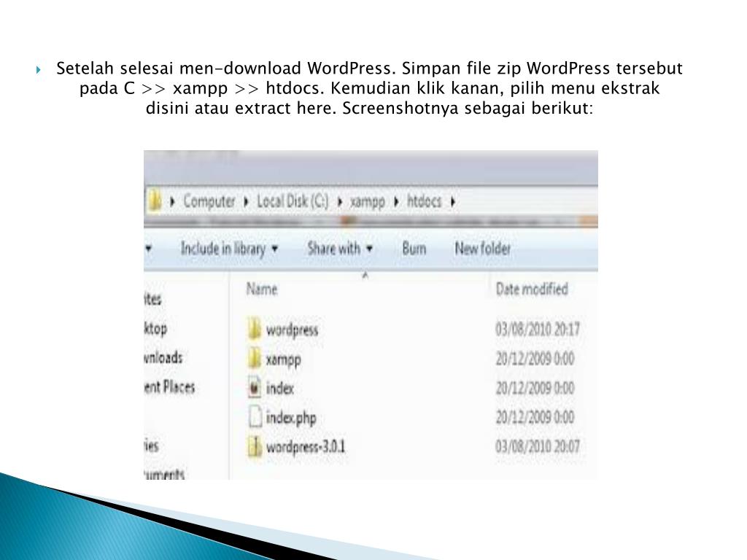747x560 pixels.
Task: Open Downloads in the navigation pane
Action: coord(163,357)
